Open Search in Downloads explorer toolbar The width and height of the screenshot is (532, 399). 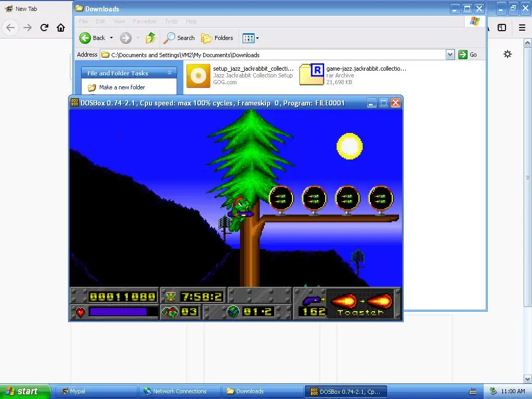tap(179, 38)
